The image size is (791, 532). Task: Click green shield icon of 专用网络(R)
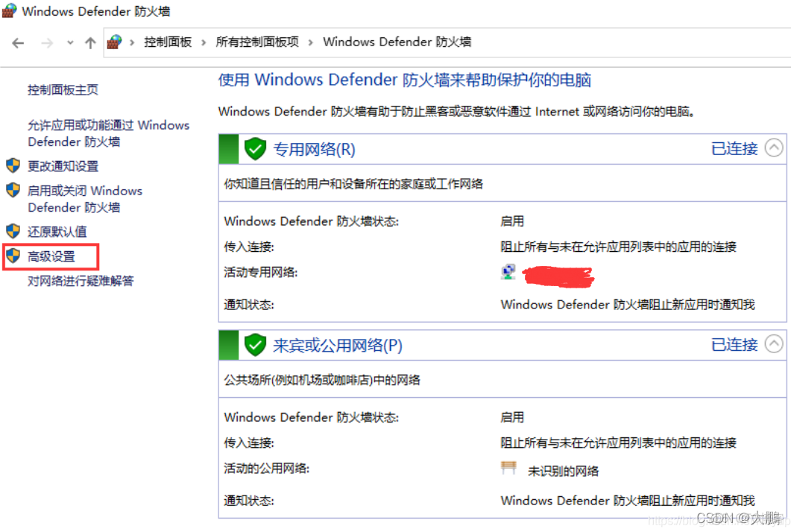(x=255, y=149)
